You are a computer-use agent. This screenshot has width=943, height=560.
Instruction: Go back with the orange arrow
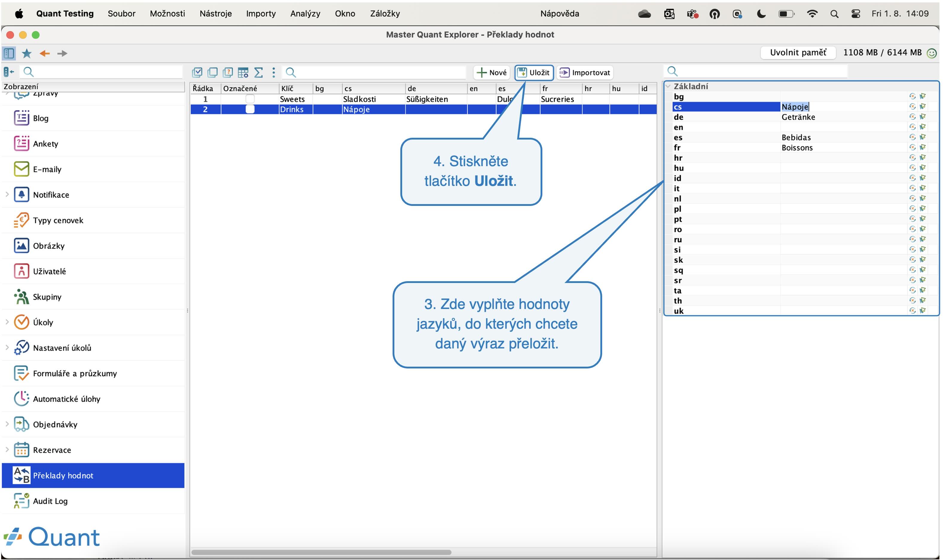[x=45, y=53]
